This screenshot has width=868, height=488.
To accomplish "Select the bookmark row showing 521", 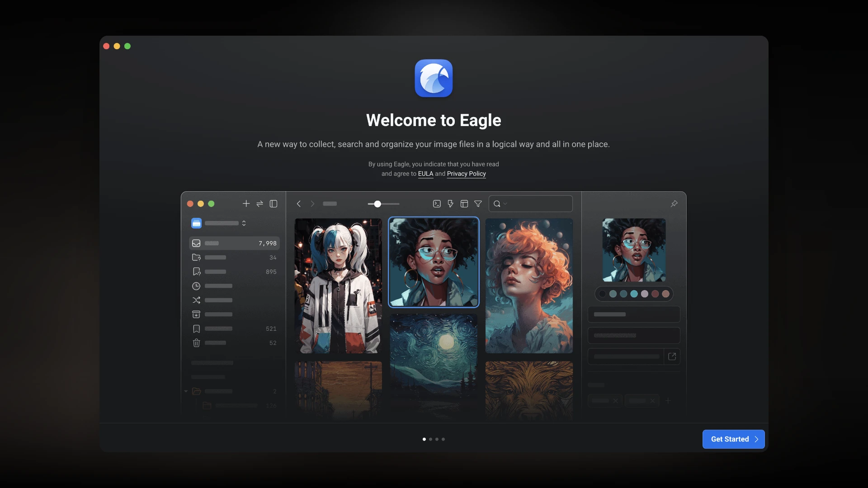I will tap(234, 328).
